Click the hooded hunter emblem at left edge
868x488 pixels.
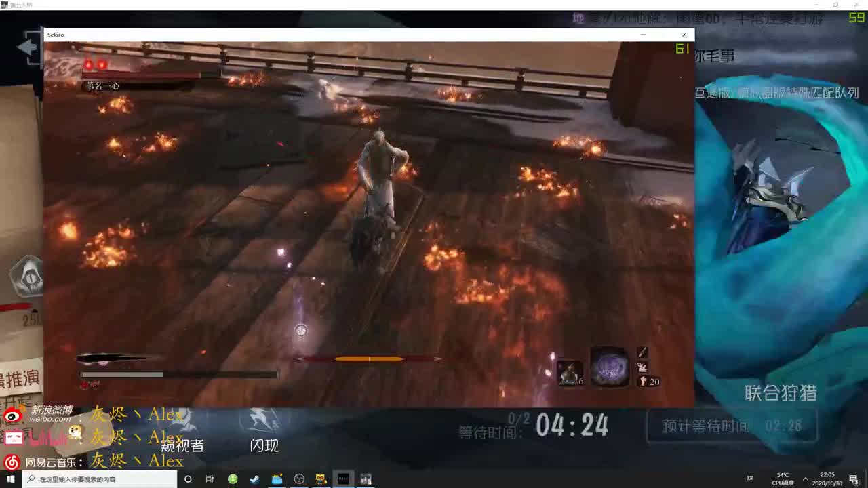(x=27, y=276)
